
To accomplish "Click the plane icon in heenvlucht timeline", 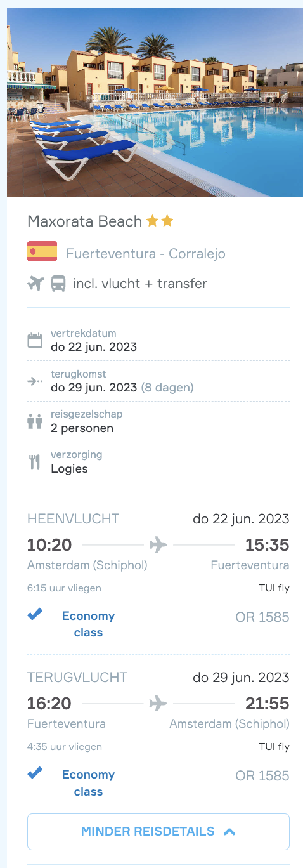I will tap(158, 544).
